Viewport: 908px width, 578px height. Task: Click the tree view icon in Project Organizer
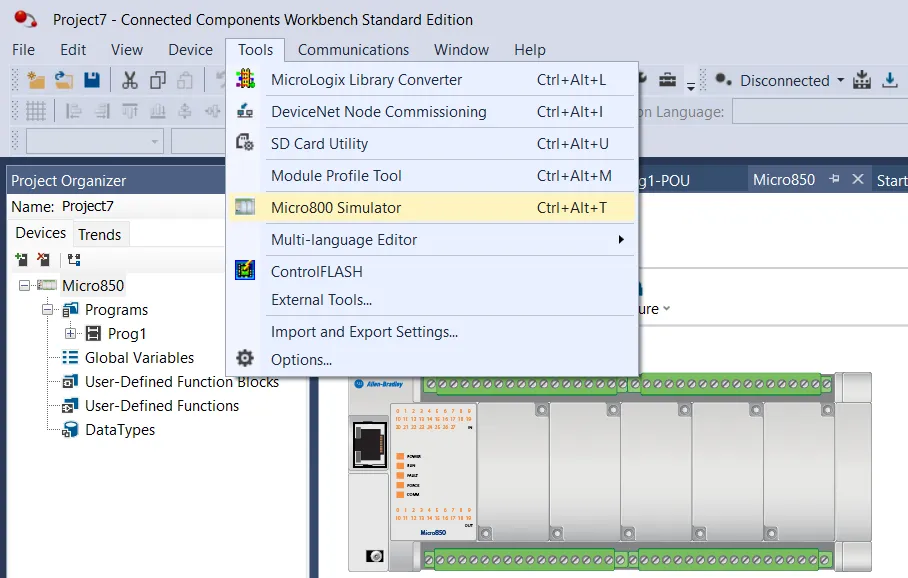coord(74,259)
